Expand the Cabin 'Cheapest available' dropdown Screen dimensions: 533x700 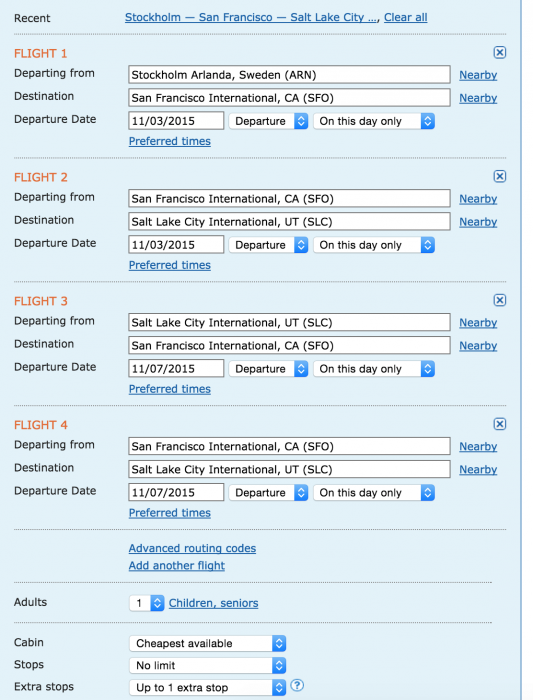[x=208, y=643]
